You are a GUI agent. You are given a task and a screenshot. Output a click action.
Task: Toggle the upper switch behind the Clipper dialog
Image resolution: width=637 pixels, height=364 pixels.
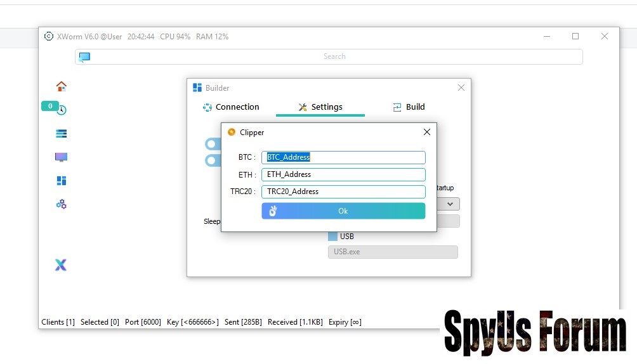coord(212,145)
